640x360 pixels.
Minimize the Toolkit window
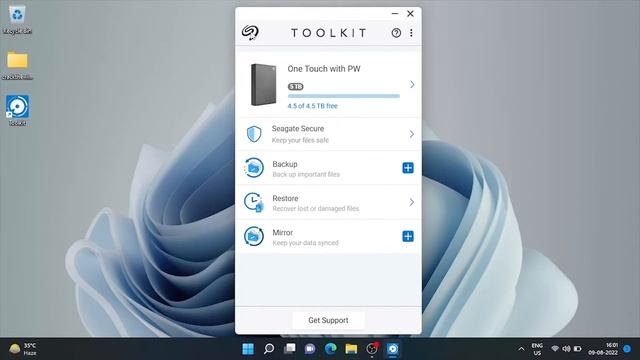[395, 13]
